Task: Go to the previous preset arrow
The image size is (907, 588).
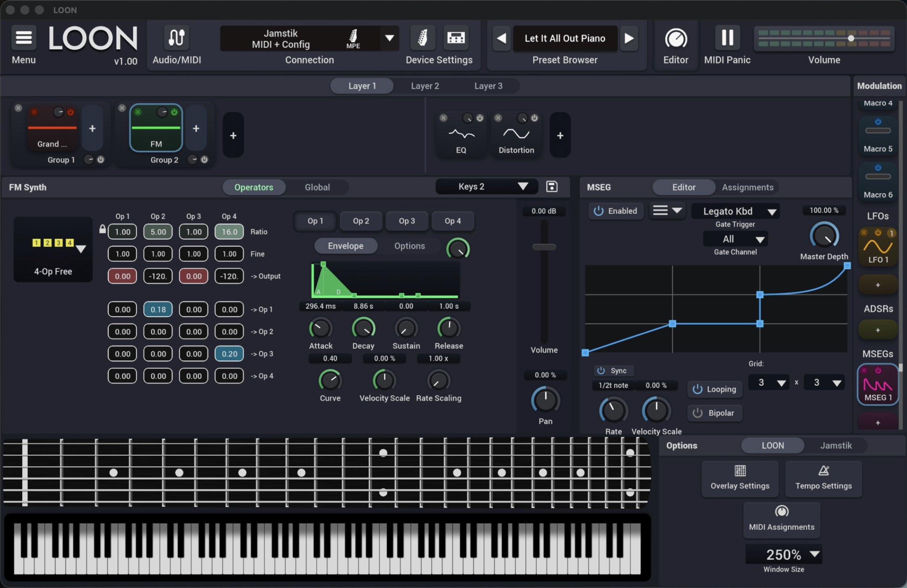Action: (501, 38)
